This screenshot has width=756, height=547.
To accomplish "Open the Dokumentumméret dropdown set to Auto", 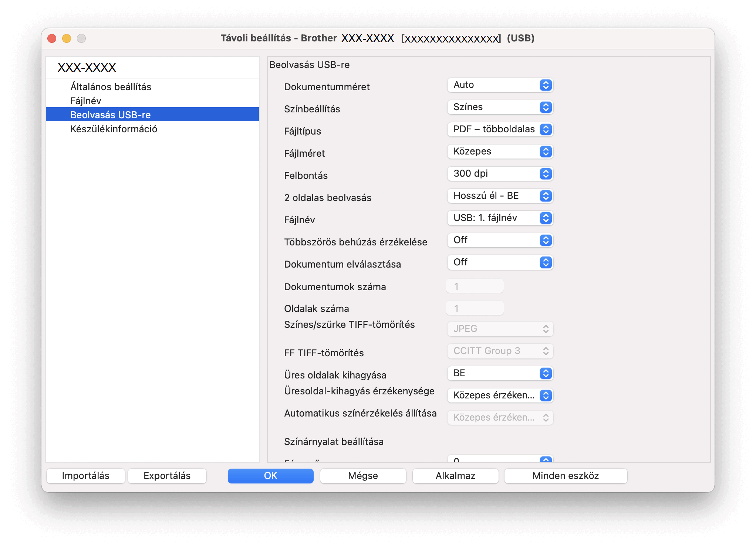I will point(500,85).
